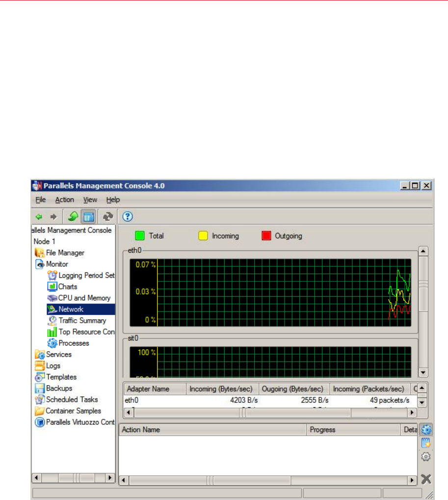Click the Monitor eye icon
Viewport: 448px width, 500px height.
point(40,264)
